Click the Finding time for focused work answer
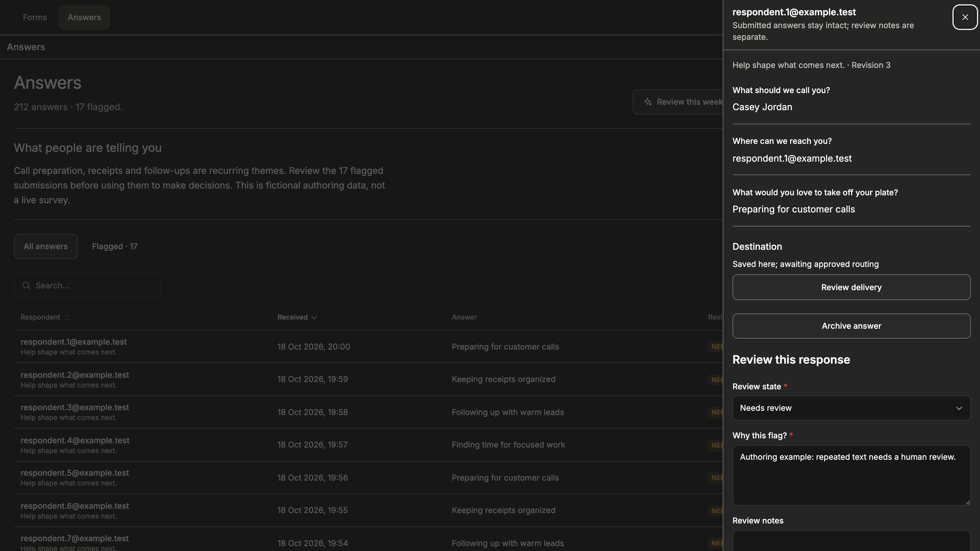The image size is (980, 551). click(508, 445)
